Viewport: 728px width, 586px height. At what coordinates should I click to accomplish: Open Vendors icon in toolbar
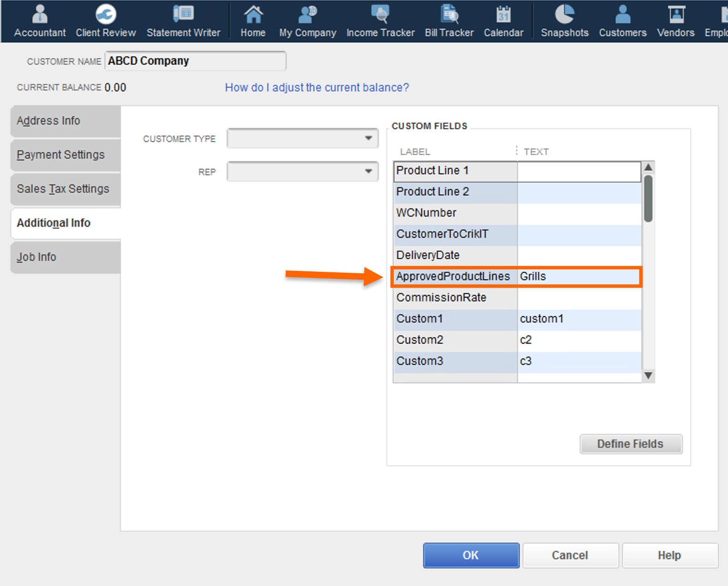tap(675, 21)
